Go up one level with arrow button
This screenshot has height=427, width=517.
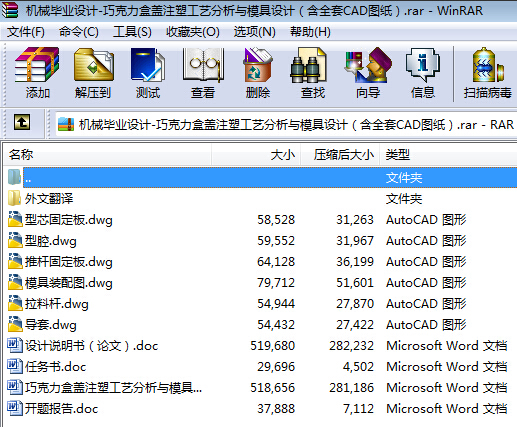tap(22, 122)
